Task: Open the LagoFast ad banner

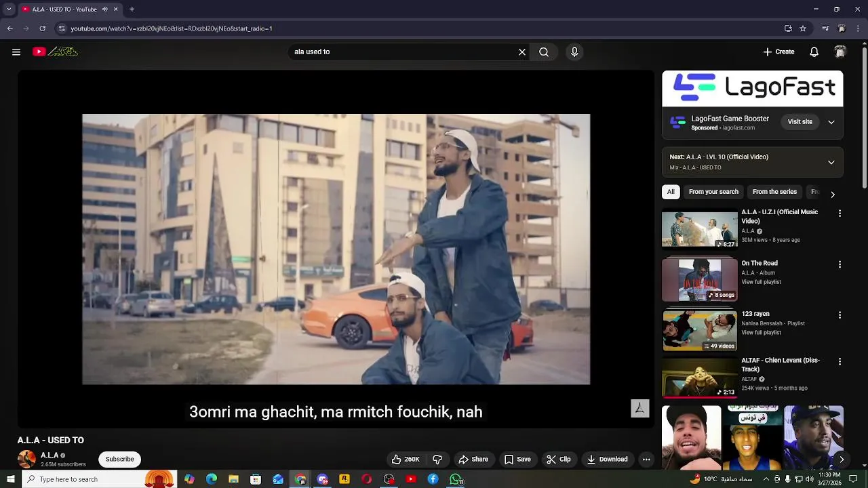Action: coord(753,88)
